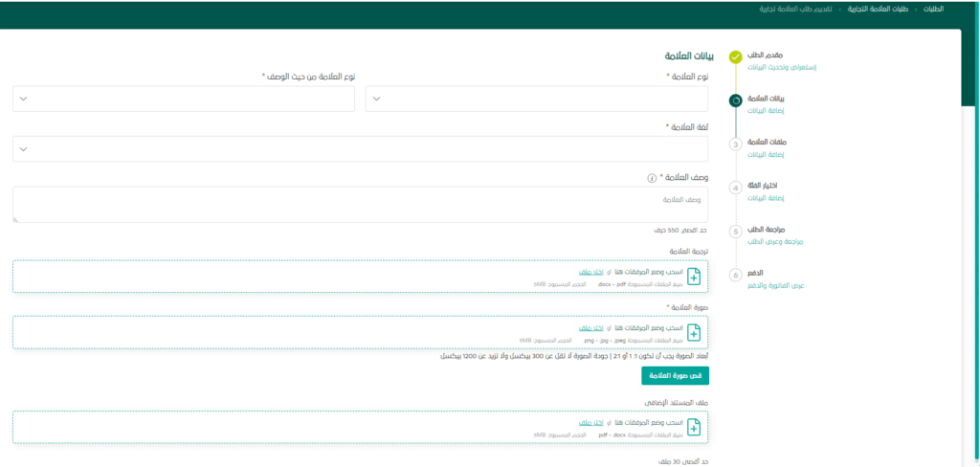Click the file-plus icon in ترجمة العلامة upload box
Viewport: 980px width, 467px height.
(694, 277)
